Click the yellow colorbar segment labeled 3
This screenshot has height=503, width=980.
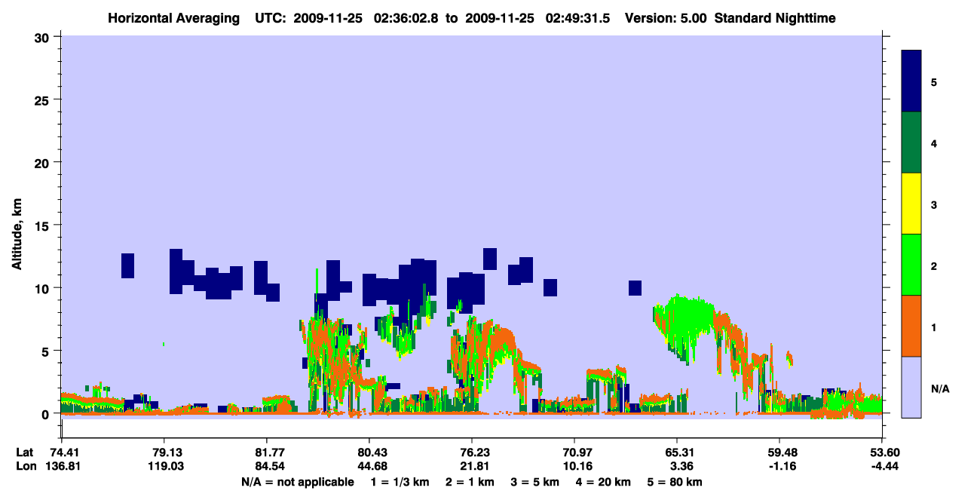coord(911,204)
